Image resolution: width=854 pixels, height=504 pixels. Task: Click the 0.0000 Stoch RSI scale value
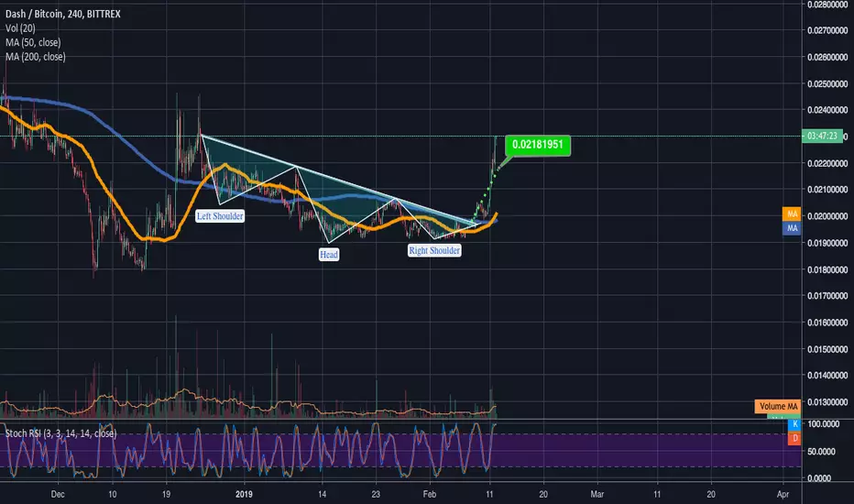(x=819, y=478)
